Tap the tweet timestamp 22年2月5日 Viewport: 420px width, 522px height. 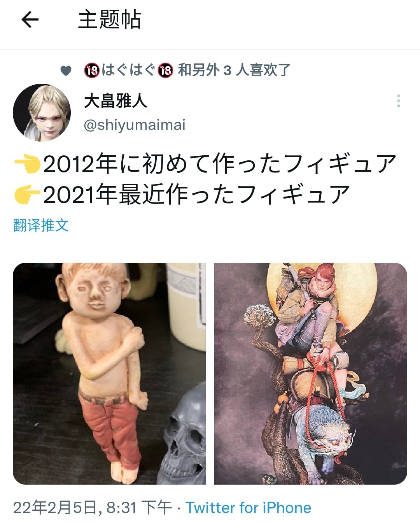pos(55,508)
